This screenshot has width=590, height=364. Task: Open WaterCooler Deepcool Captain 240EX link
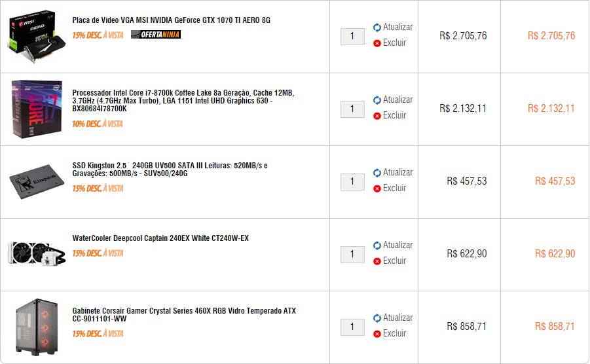[x=160, y=238]
